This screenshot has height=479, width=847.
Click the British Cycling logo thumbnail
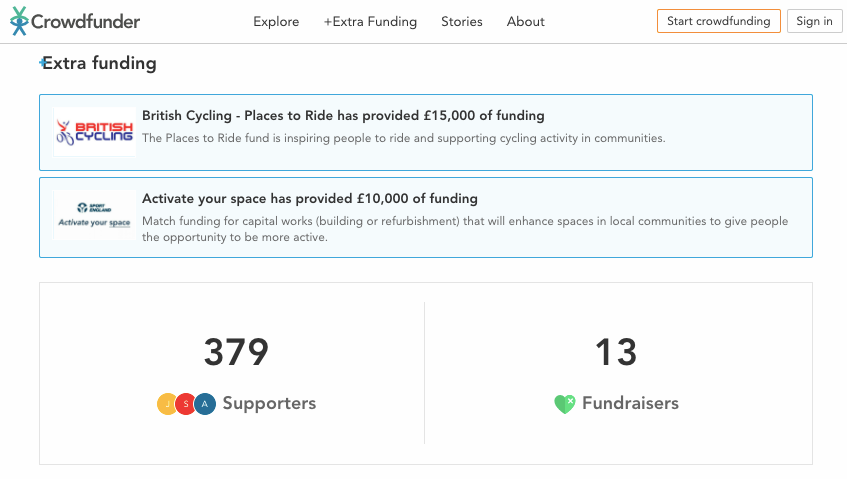pyautogui.click(x=95, y=132)
